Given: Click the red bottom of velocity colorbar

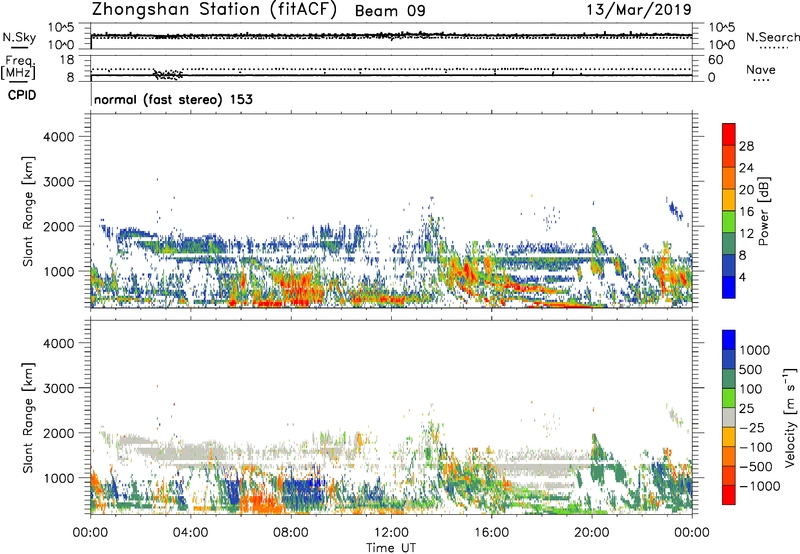Looking at the screenshot, I should tap(729, 495).
